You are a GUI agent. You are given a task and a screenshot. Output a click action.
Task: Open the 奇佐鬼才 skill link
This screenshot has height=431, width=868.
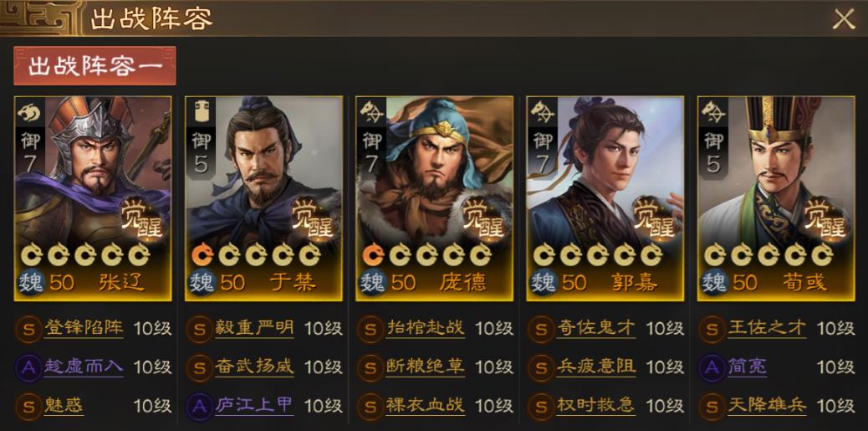[x=596, y=329]
